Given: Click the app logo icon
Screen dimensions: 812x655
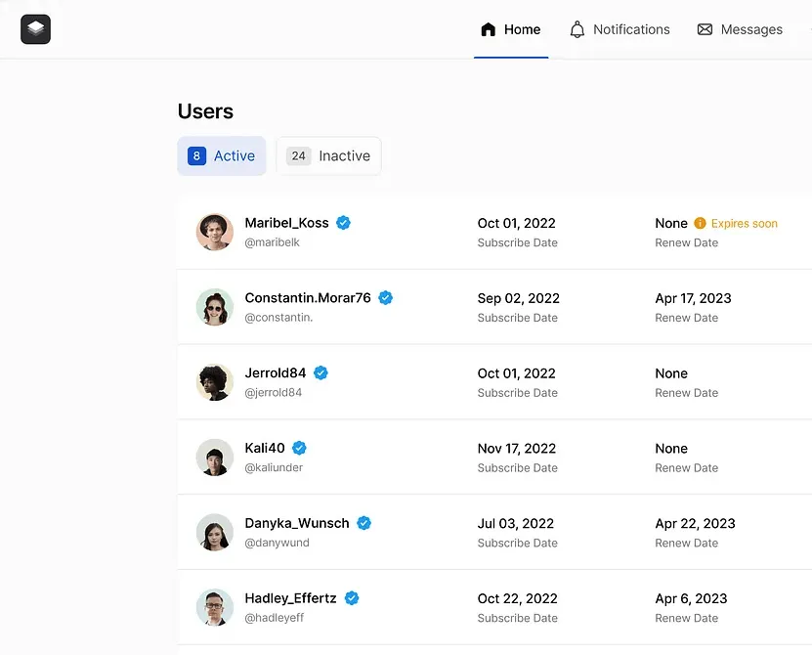Looking at the screenshot, I should click(x=36, y=29).
